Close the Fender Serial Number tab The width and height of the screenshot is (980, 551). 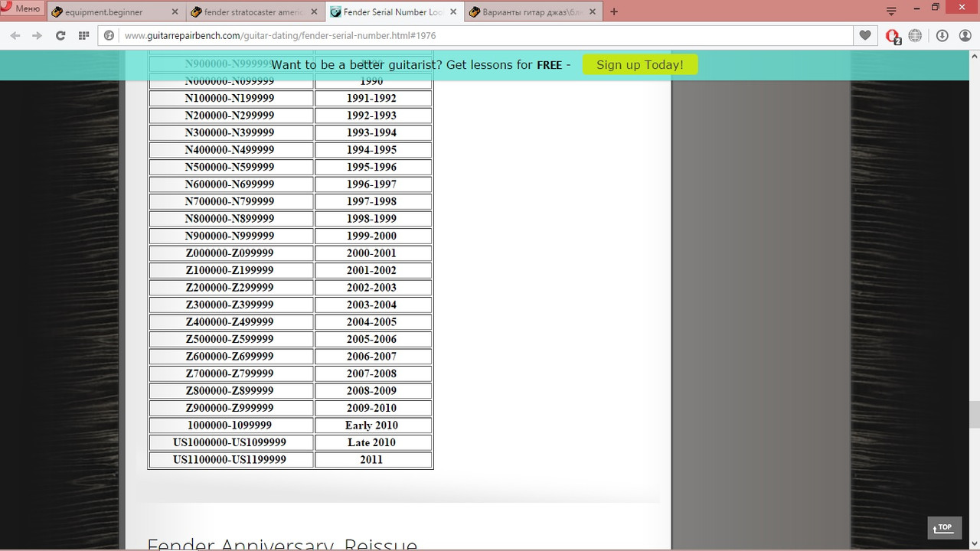point(453,12)
